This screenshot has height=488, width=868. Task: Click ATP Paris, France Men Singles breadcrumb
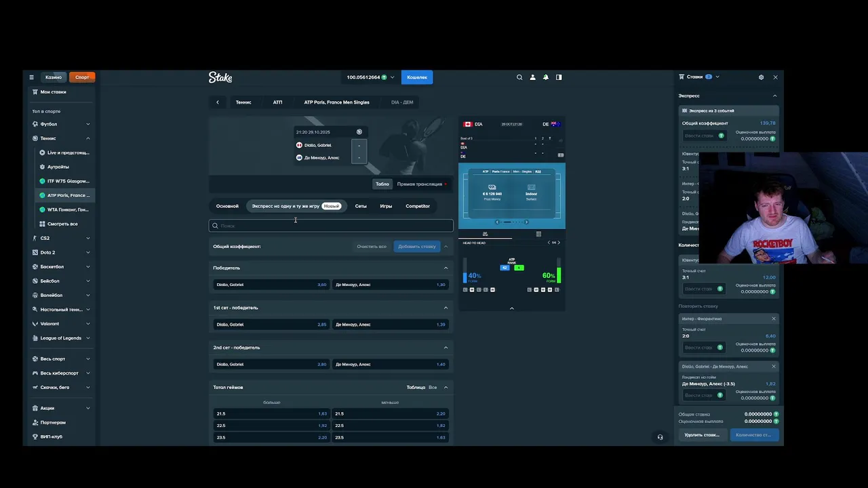(336, 102)
